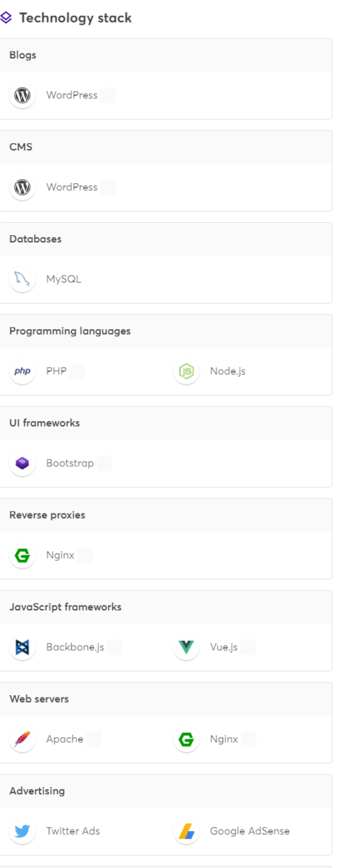
Task: Open the Node.js text link
Action: click(228, 371)
